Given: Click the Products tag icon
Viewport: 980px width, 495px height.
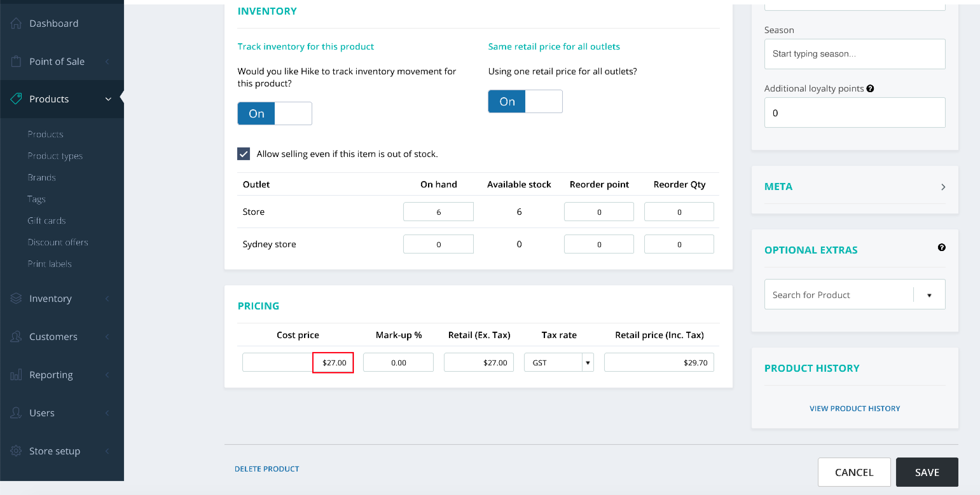Looking at the screenshot, I should [x=16, y=99].
